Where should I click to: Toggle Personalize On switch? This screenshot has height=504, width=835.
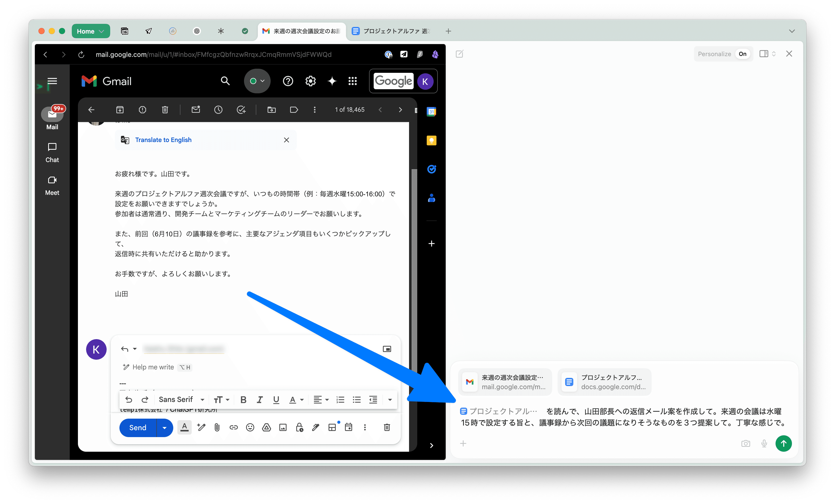pos(742,54)
